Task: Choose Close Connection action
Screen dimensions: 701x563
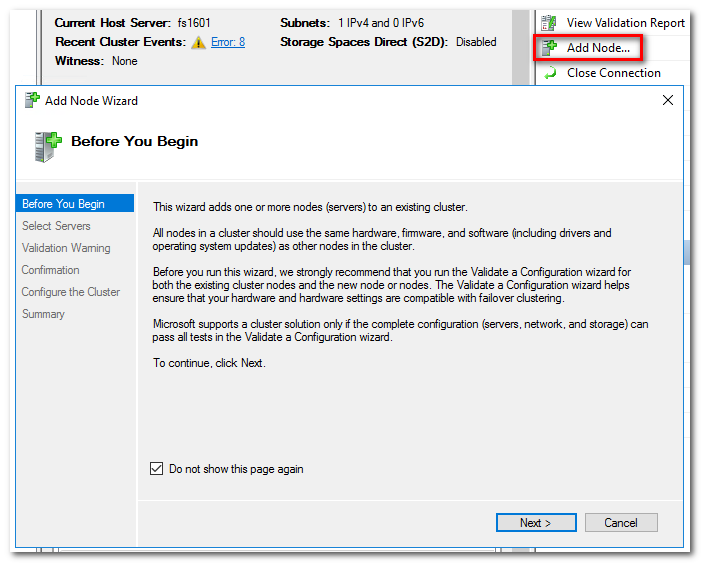Action: tap(613, 73)
